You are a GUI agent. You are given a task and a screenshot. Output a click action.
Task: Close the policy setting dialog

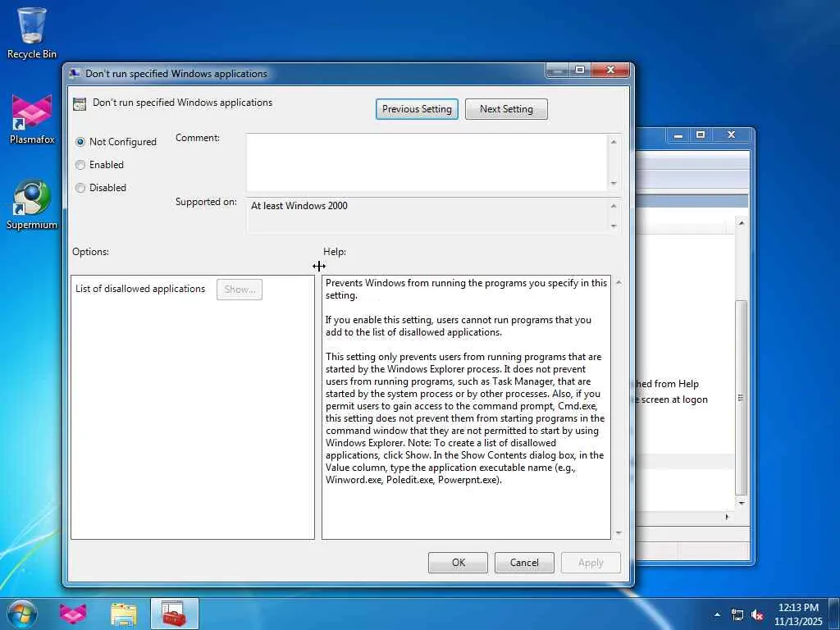610,71
